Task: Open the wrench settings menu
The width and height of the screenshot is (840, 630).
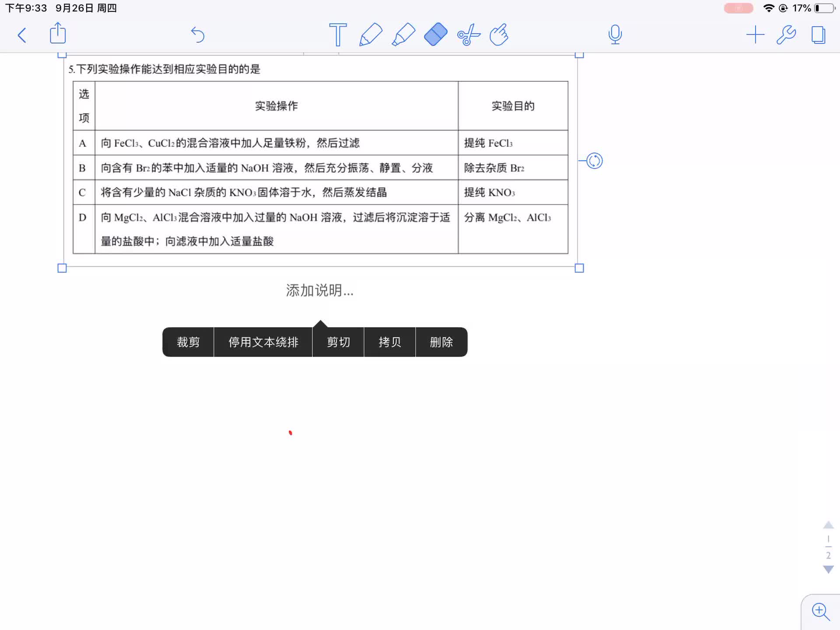Action: tap(786, 35)
